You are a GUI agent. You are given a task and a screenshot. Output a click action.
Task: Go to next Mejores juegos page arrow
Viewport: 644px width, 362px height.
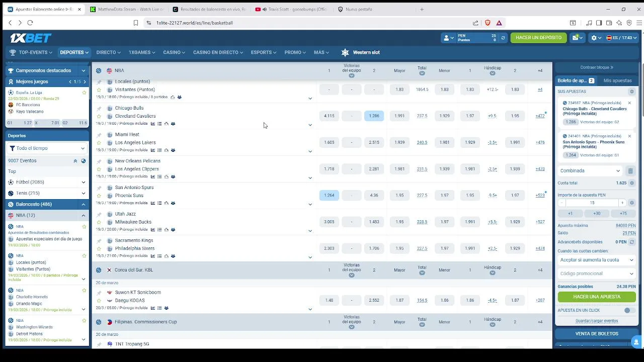pyautogui.click(x=84, y=82)
